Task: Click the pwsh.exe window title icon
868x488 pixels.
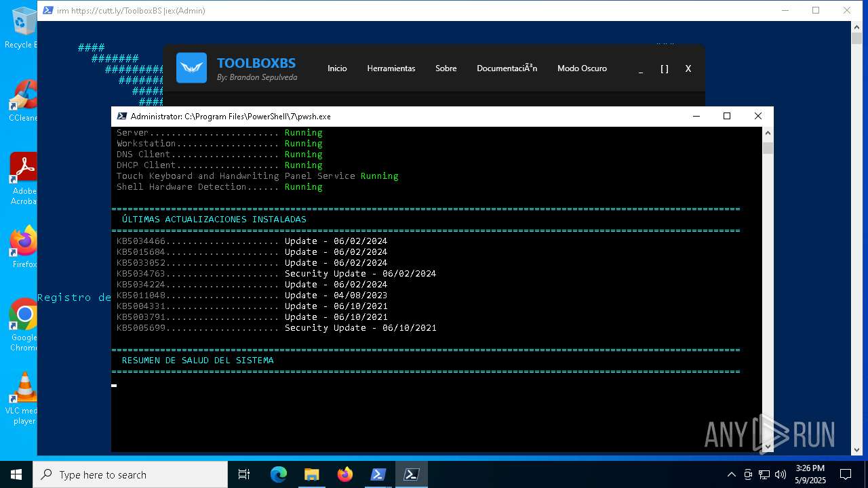Action: pyautogui.click(x=122, y=117)
